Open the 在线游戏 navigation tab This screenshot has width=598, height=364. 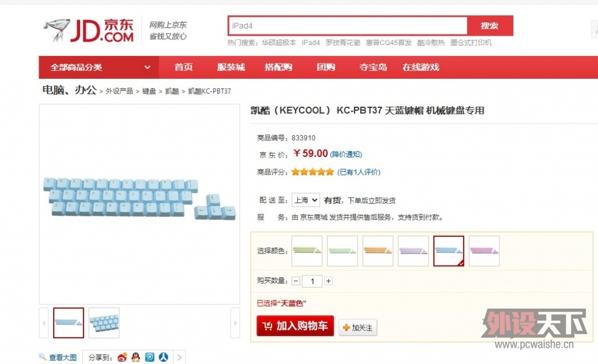(x=420, y=68)
